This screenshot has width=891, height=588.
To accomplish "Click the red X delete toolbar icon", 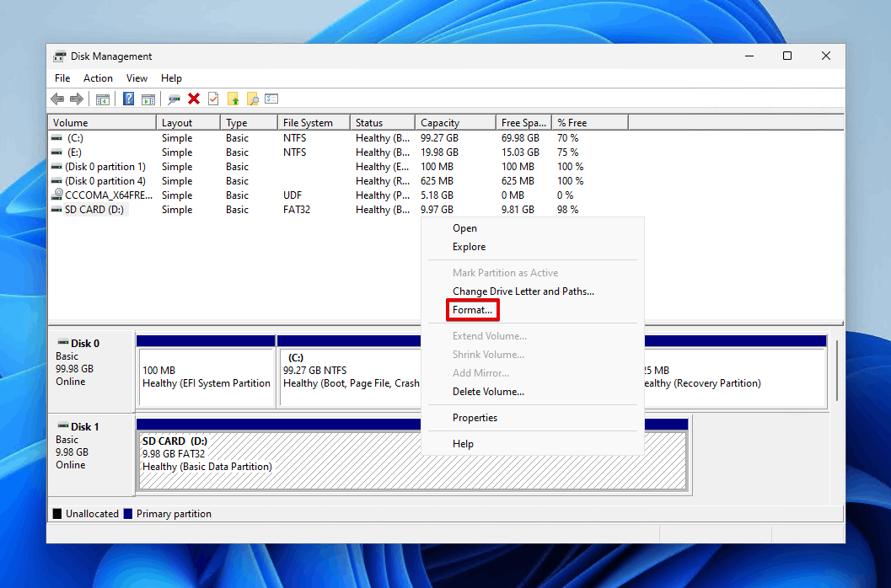I will [x=194, y=99].
